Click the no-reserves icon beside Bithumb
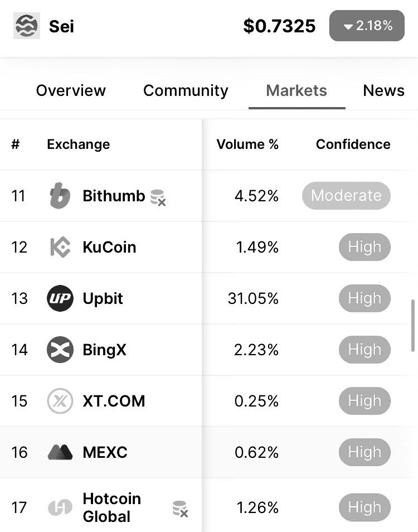Image resolution: width=418 pixels, height=532 pixels. (x=158, y=197)
